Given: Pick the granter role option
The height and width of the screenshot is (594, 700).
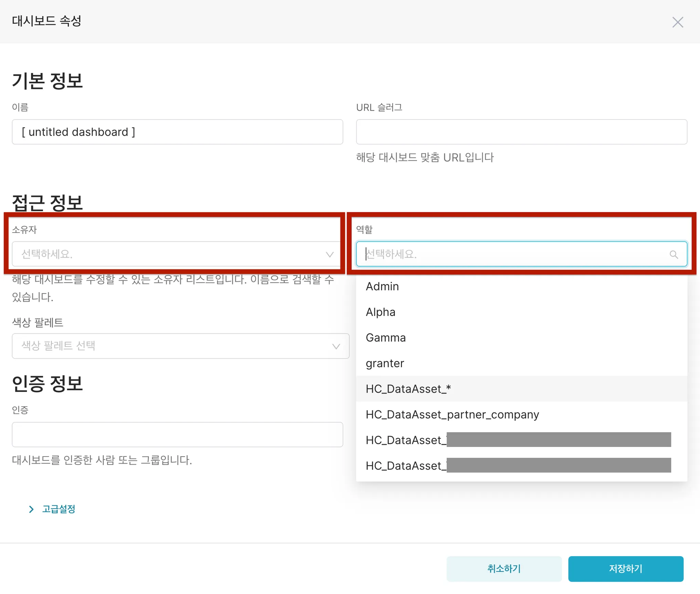Looking at the screenshot, I should (x=385, y=363).
